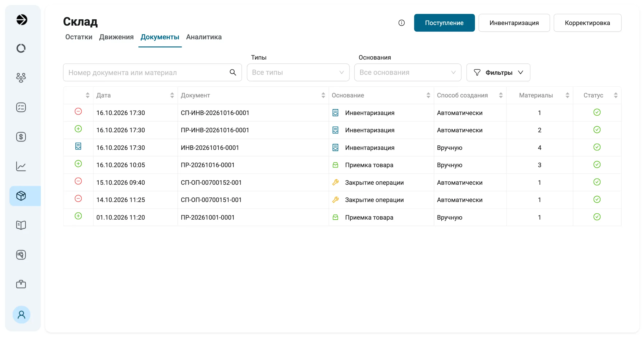
Task: Open document ПР-20261001-0001
Action: [x=208, y=218]
